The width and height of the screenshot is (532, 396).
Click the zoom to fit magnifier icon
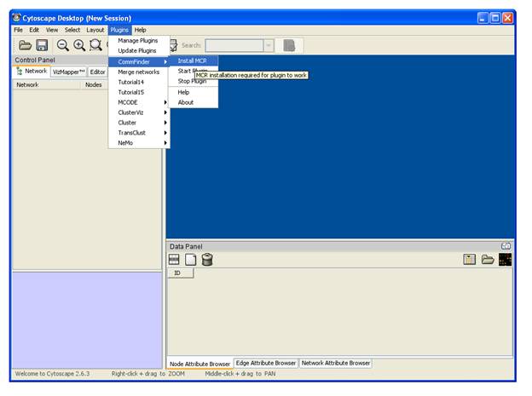click(x=95, y=45)
